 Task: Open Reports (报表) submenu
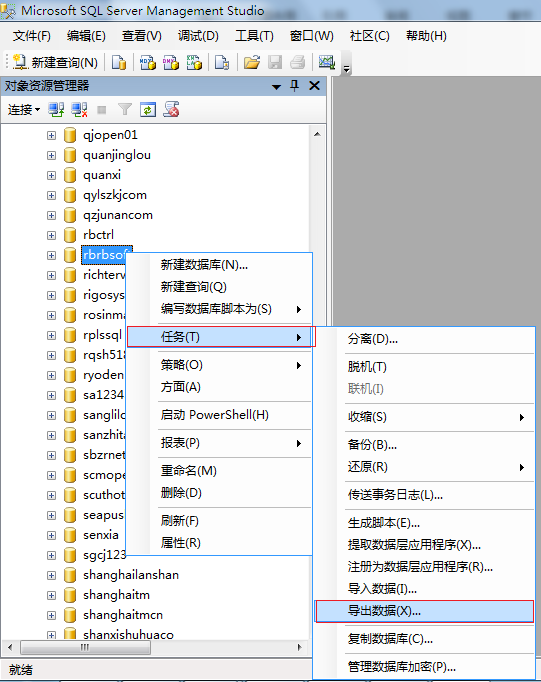(x=219, y=443)
